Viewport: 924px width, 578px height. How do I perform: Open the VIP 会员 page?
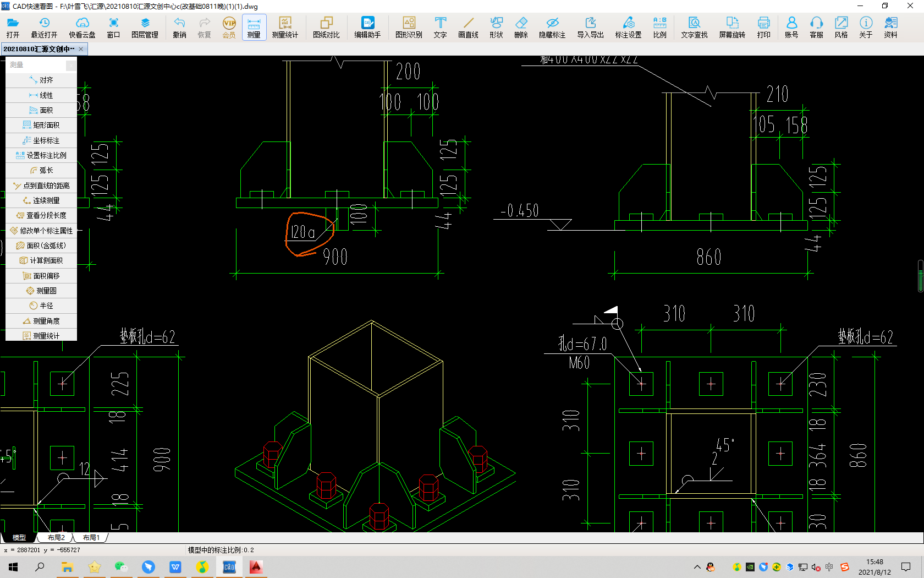pyautogui.click(x=229, y=27)
